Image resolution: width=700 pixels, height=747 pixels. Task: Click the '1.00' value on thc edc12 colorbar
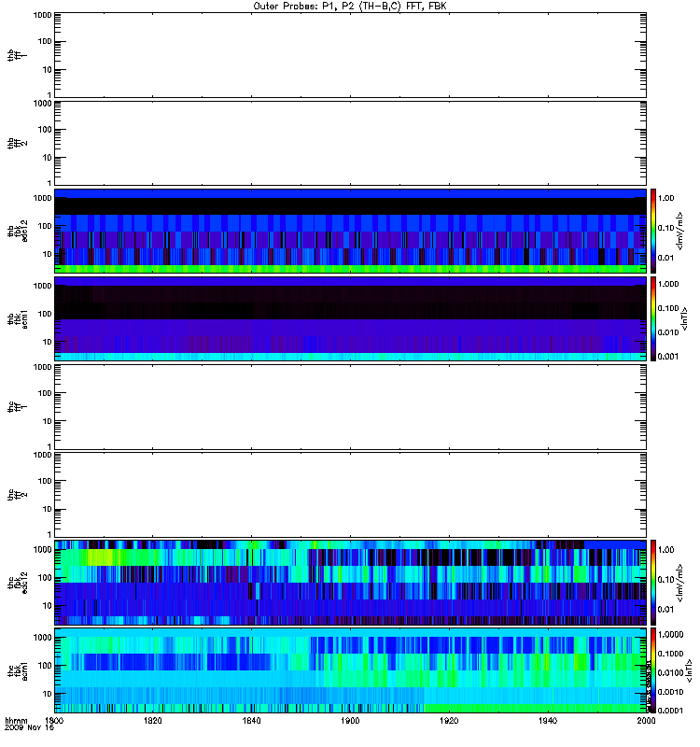(665, 550)
